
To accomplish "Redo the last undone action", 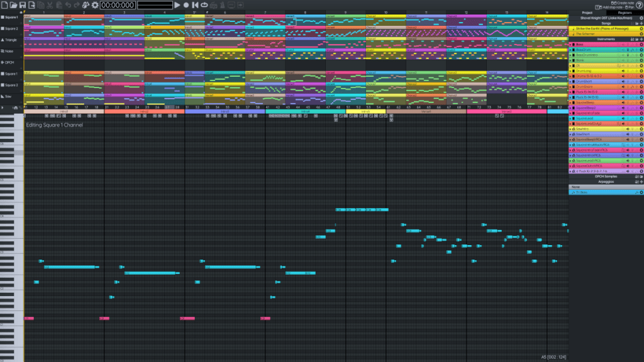I will 77,5.
